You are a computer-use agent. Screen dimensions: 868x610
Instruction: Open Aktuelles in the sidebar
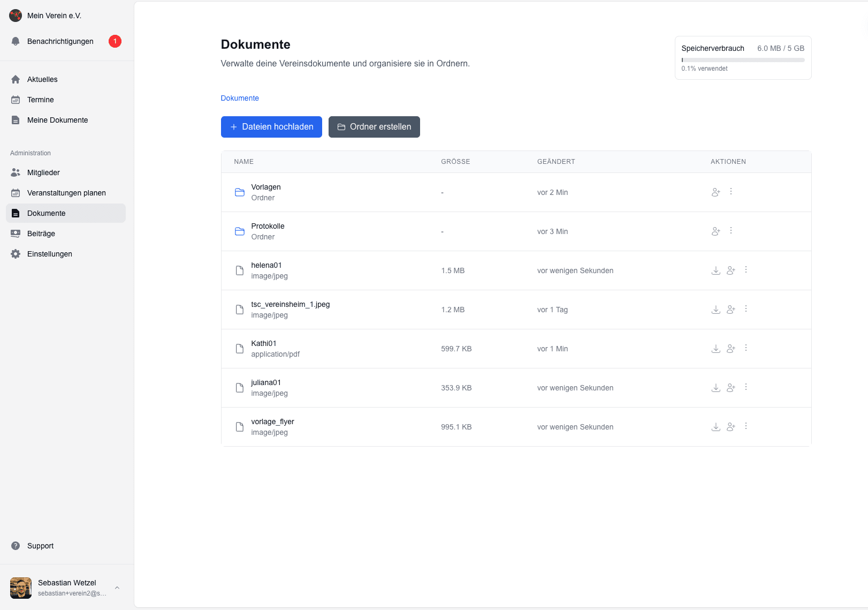(x=66, y=79)
